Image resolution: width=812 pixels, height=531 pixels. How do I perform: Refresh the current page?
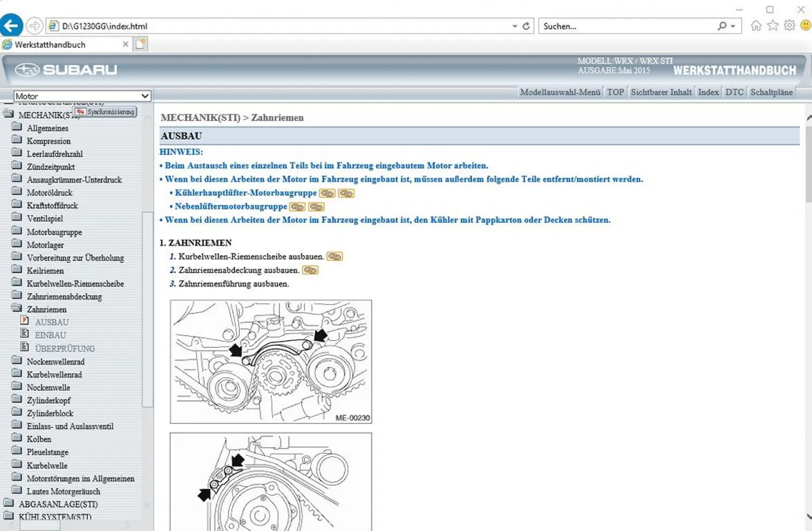tap(526, 25)
